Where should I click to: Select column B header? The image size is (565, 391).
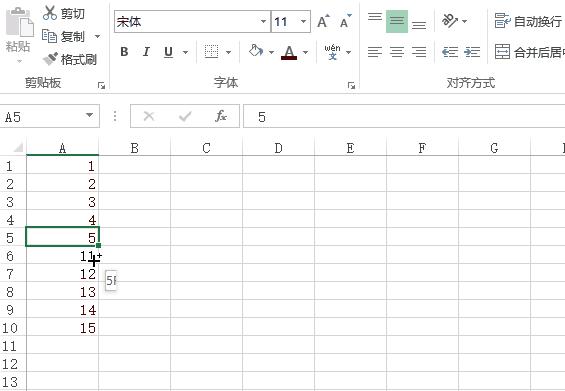coord(134,148)
